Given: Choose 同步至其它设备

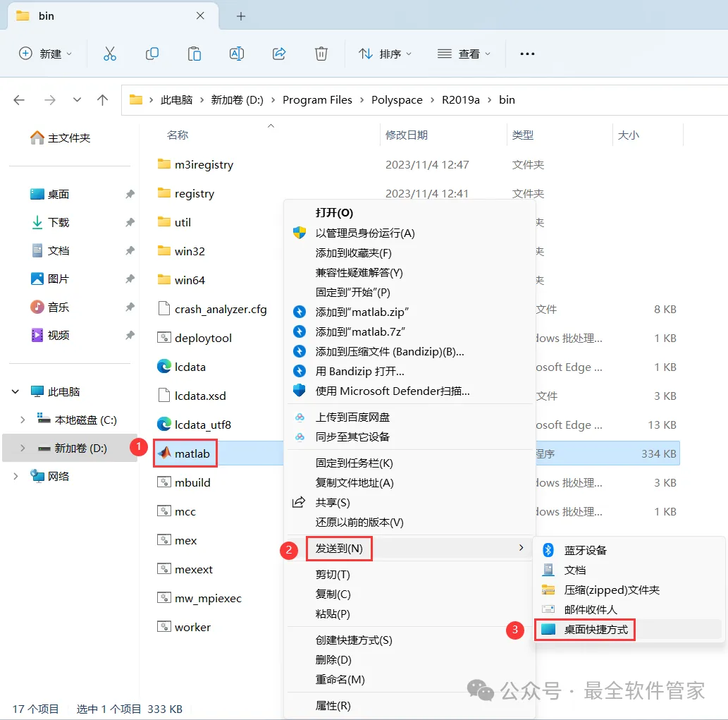Looking at the screenshot, I should pyautogui.click(x=352, y=437).
